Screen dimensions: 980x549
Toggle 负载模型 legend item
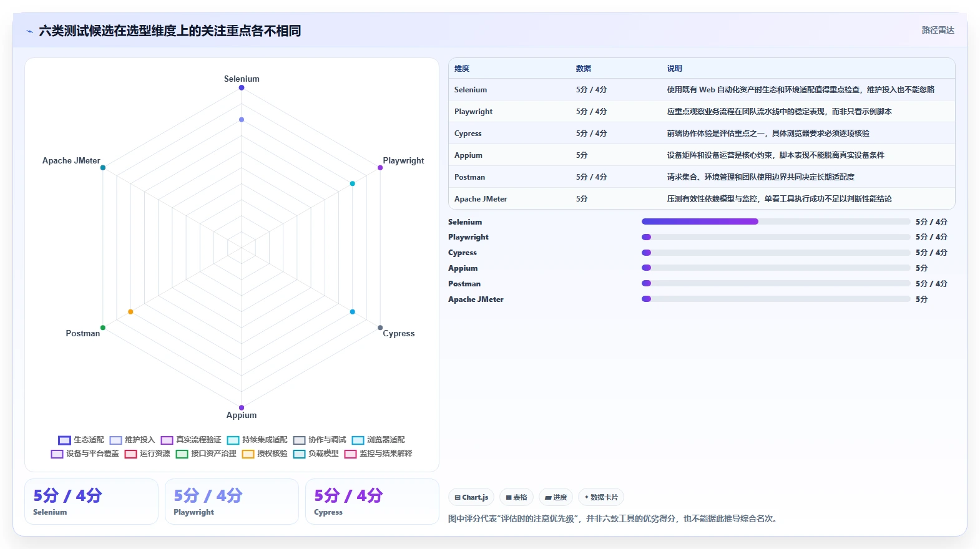click(316, 454)
